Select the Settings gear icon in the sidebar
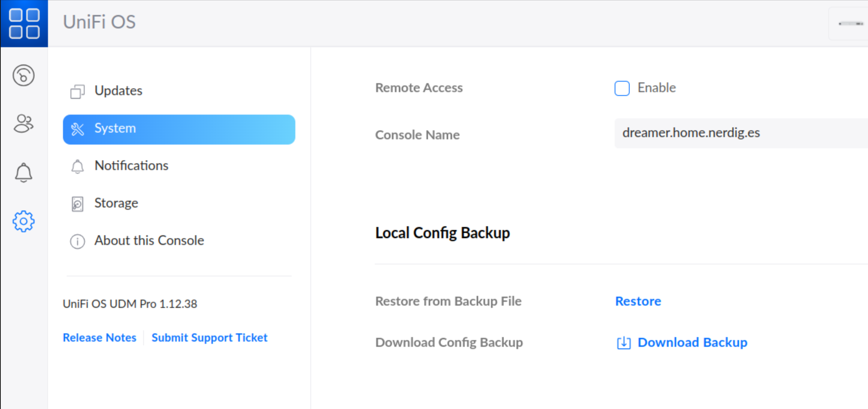Viewport: 868px width, 409px height. 24,221
